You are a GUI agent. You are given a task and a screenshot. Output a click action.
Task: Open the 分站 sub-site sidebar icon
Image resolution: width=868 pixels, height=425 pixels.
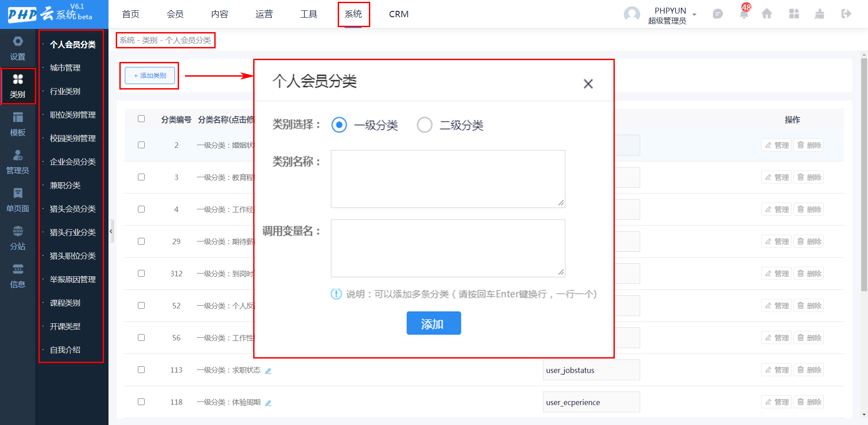18,238
